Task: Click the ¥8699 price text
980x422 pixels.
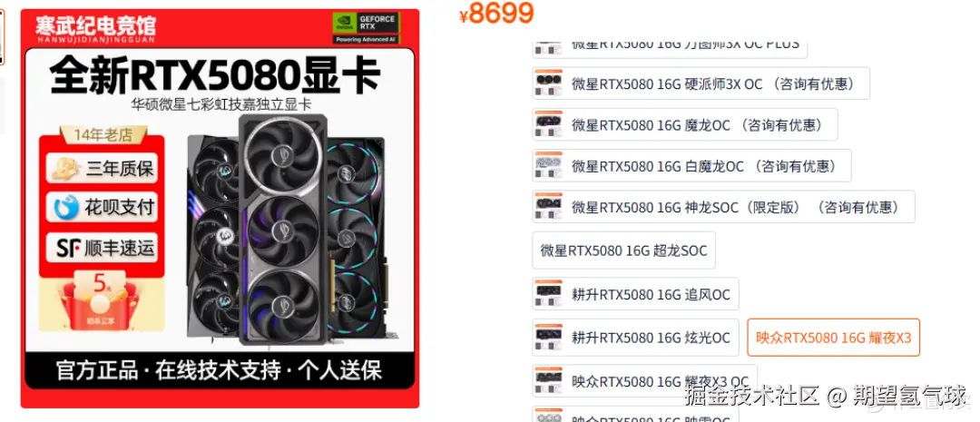Action: point(496,13)
